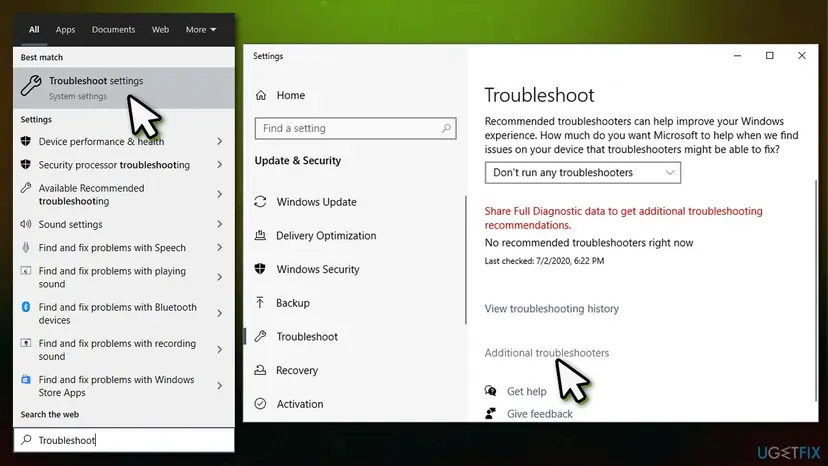Viewport: 828px width, 466px height.
Task: Expand Find and fix playing sound chevron
Action: coord(220,277)
